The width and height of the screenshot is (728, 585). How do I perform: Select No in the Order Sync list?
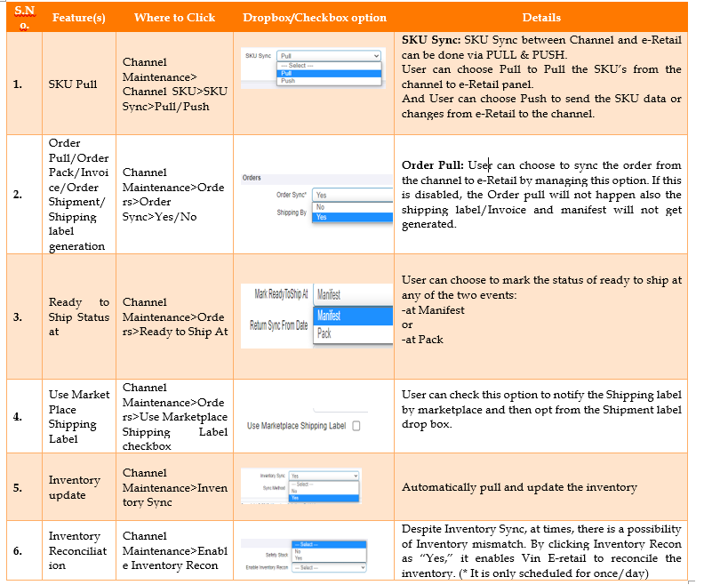(352, 207)
